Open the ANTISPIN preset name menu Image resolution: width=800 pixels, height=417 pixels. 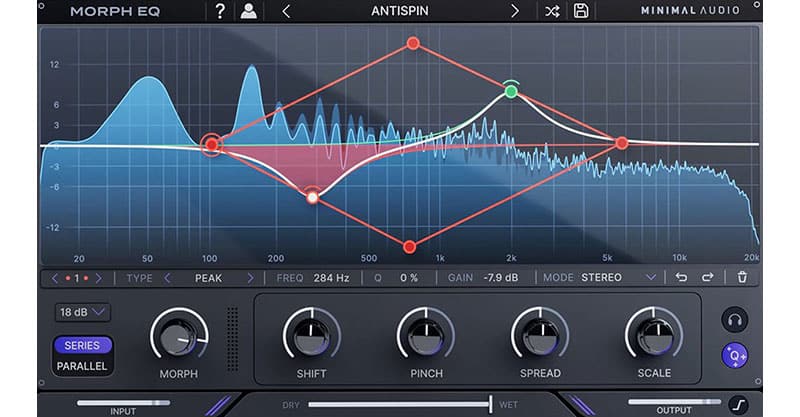click(400, 11)
